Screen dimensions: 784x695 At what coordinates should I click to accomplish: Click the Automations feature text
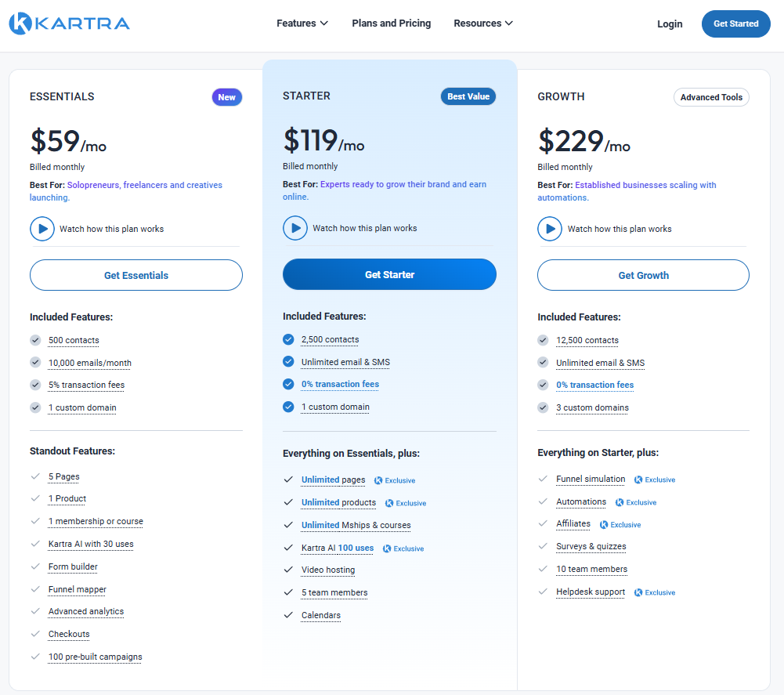[x=581, y=501]
